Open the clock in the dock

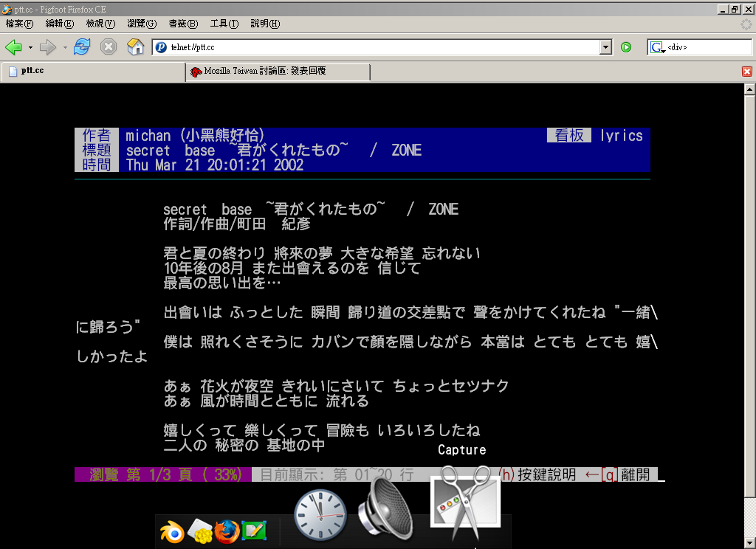(320, 514)
